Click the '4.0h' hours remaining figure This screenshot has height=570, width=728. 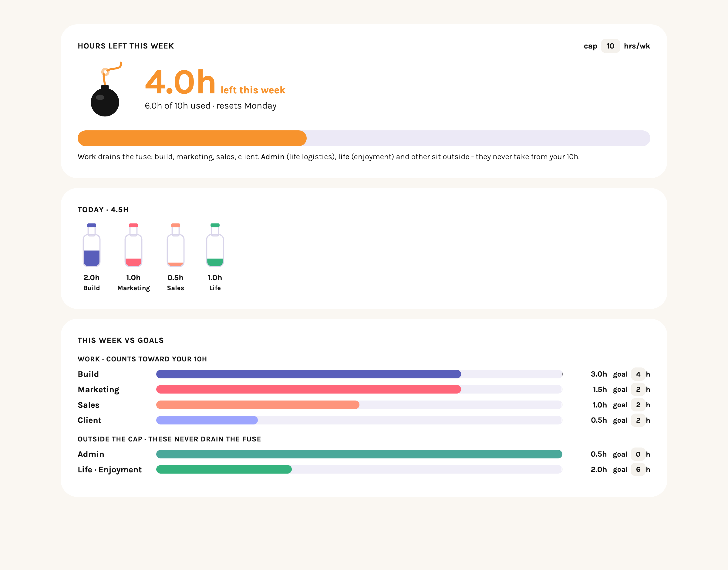pos(180,82)
